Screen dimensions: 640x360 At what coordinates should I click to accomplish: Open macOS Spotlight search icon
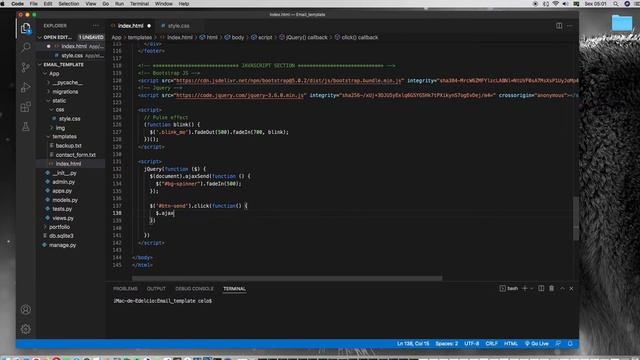pyautogui.click(x=616, y=4)
